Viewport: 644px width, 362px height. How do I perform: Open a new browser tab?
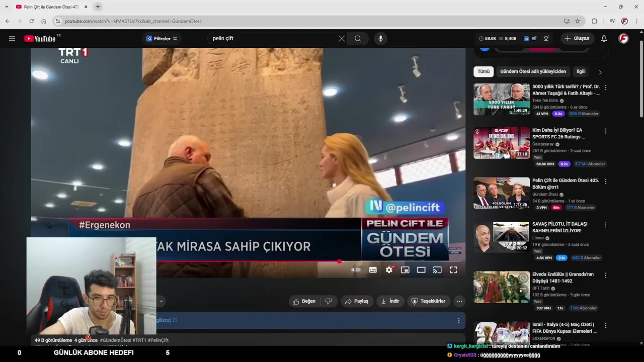point(98,7)
